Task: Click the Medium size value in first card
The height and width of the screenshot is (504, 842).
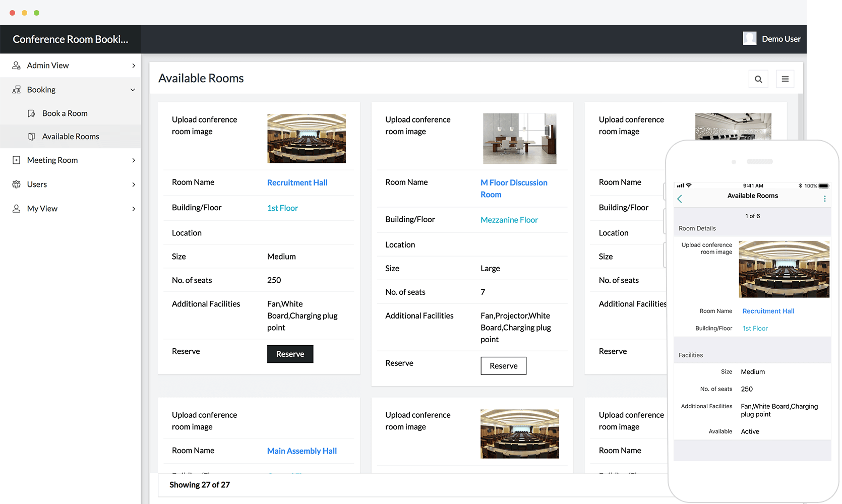Action: coord(281,257)
